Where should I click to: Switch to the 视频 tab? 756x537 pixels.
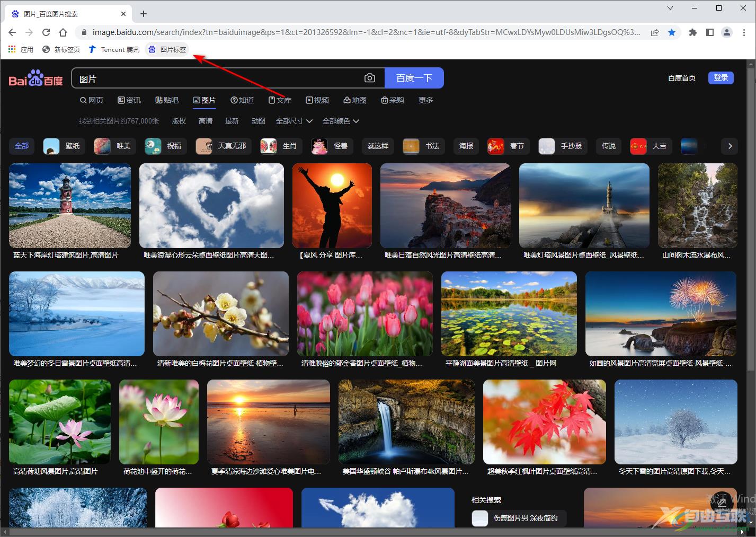[x=317, y=100]
